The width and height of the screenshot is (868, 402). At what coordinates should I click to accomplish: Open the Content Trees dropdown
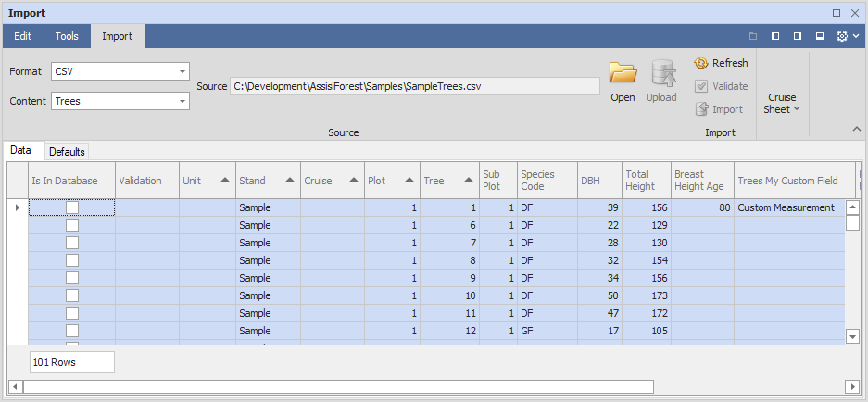tap(182, 101)
